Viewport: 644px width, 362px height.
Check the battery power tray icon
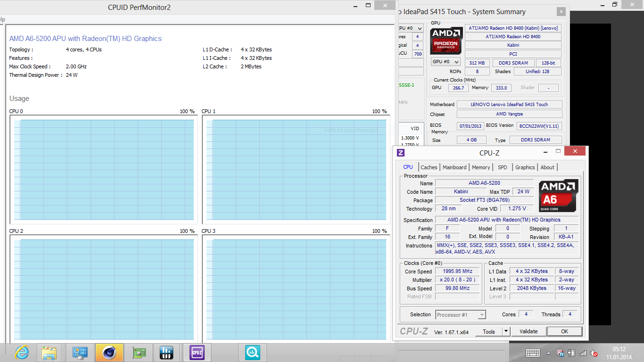(571, 353)
